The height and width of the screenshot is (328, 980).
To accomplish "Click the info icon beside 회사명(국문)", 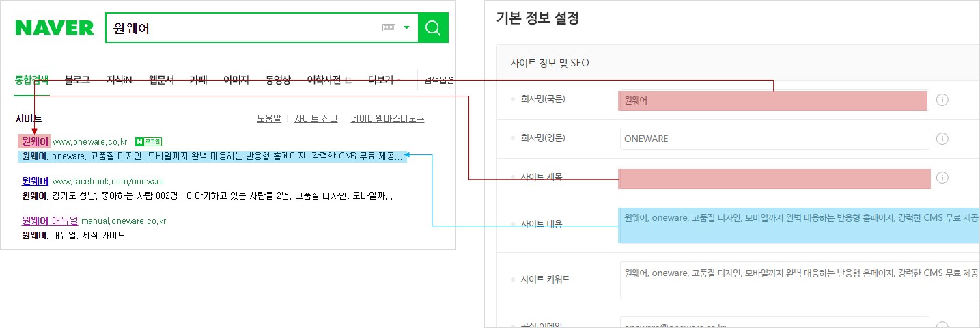I will [x=942, y=100].
